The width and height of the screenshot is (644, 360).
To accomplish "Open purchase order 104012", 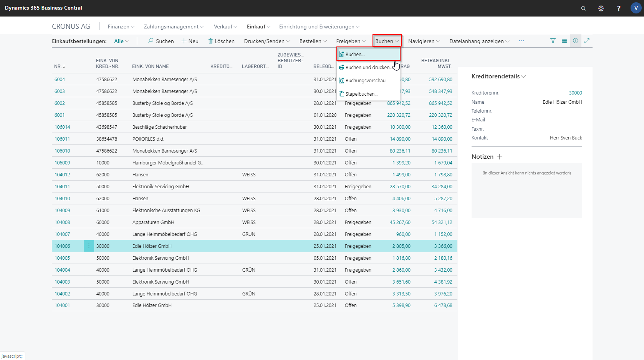I will (62, 175).
